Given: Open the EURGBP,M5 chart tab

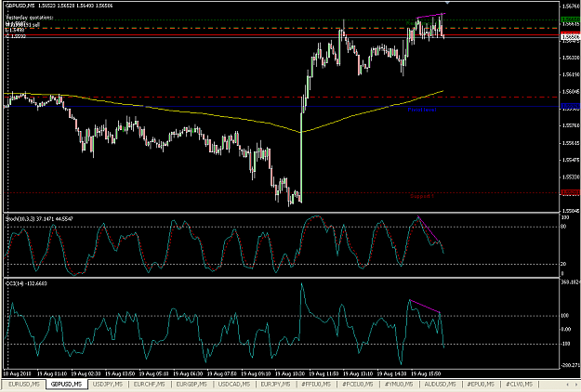Looking at the screenshot, I should click(x=191, y=385).
